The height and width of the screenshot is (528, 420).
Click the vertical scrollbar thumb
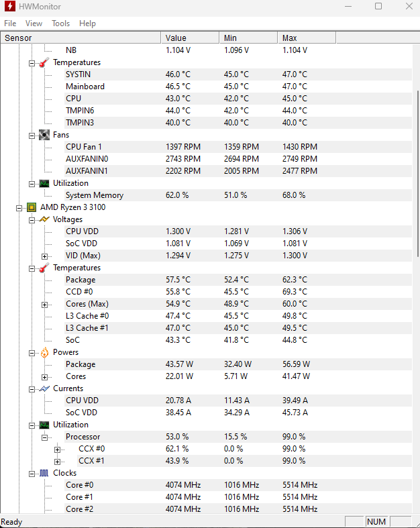point(417,173)
